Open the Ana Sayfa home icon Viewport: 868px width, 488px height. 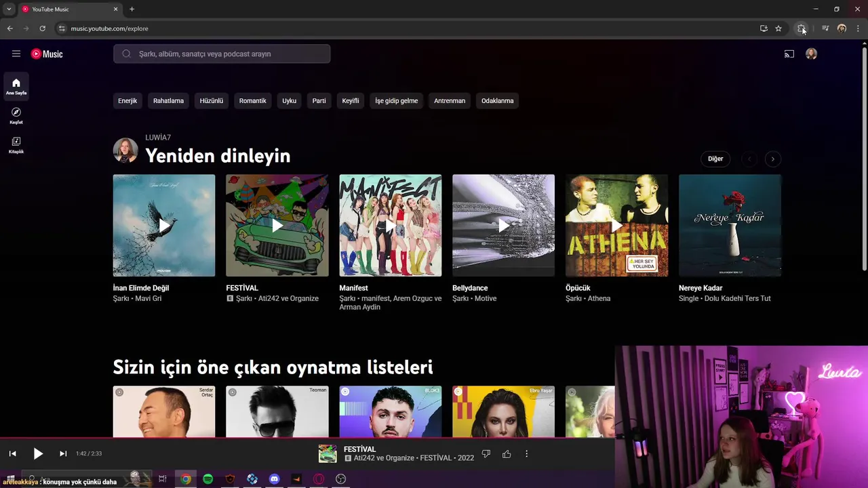click(16, 86)
